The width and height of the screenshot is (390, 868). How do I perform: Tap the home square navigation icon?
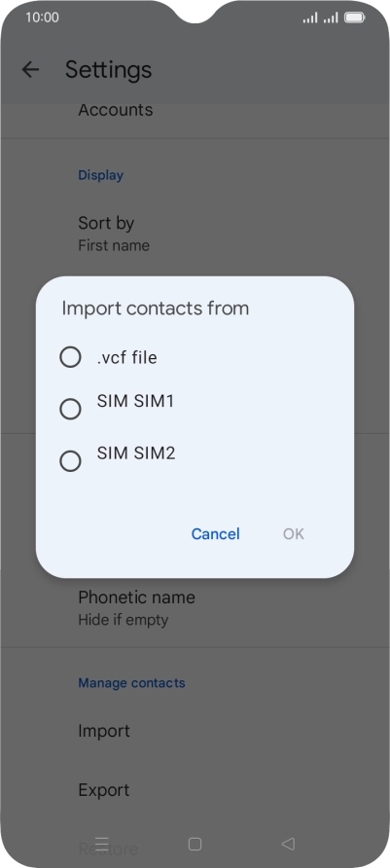(195, 844)
